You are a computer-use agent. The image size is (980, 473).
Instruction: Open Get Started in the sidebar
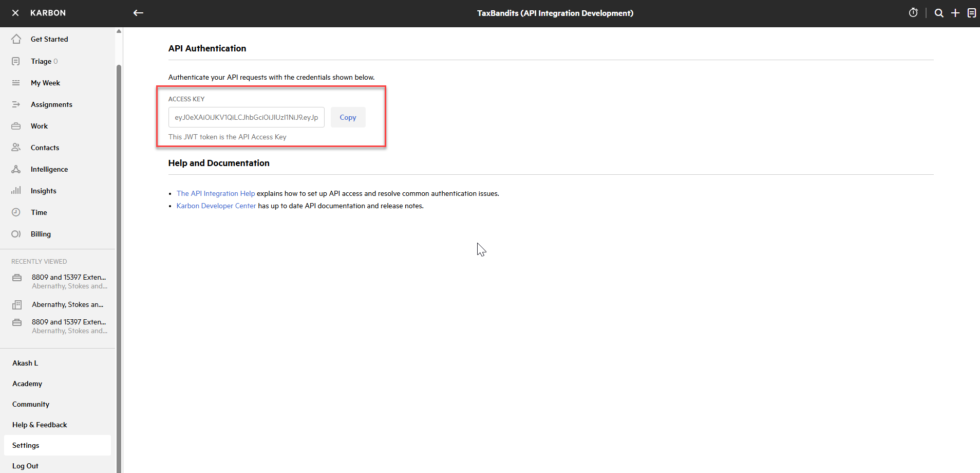tap(49, 39)
